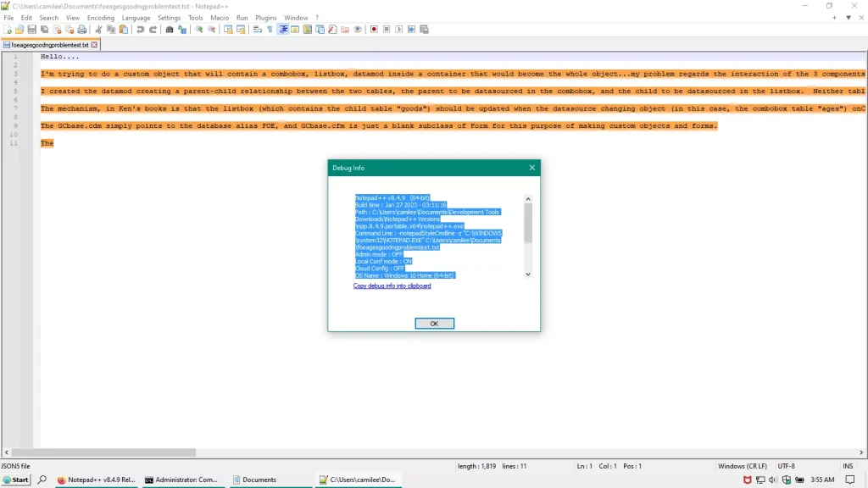Click the Debug Info scrollbar down arrow

[527, 273]
